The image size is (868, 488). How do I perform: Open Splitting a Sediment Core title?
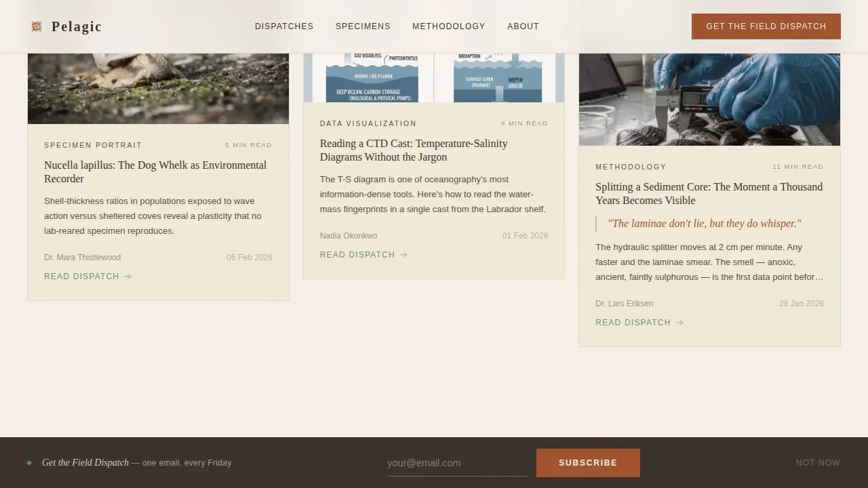coord(709,194)
